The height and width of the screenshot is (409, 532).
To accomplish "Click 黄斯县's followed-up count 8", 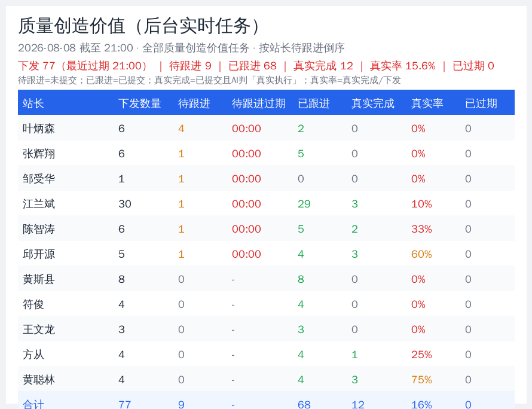I will coord(301,279).
